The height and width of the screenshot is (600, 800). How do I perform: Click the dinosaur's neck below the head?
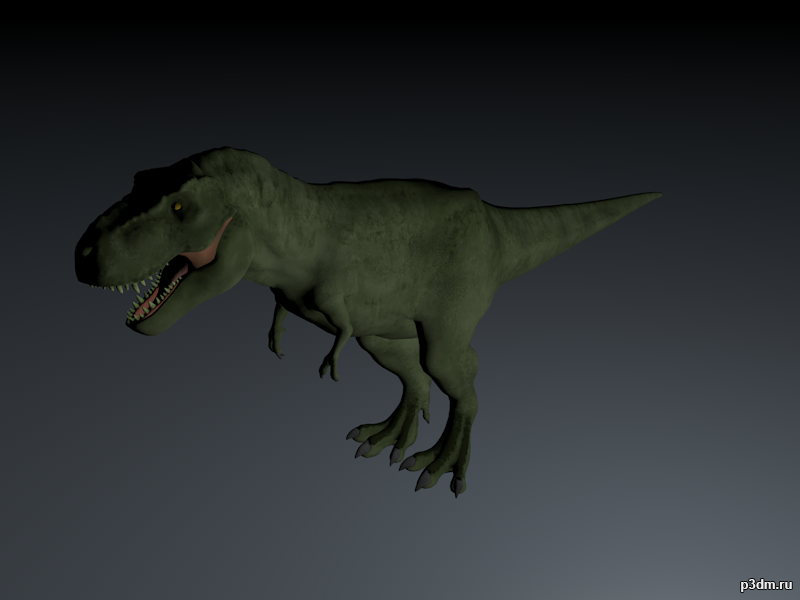265,214
